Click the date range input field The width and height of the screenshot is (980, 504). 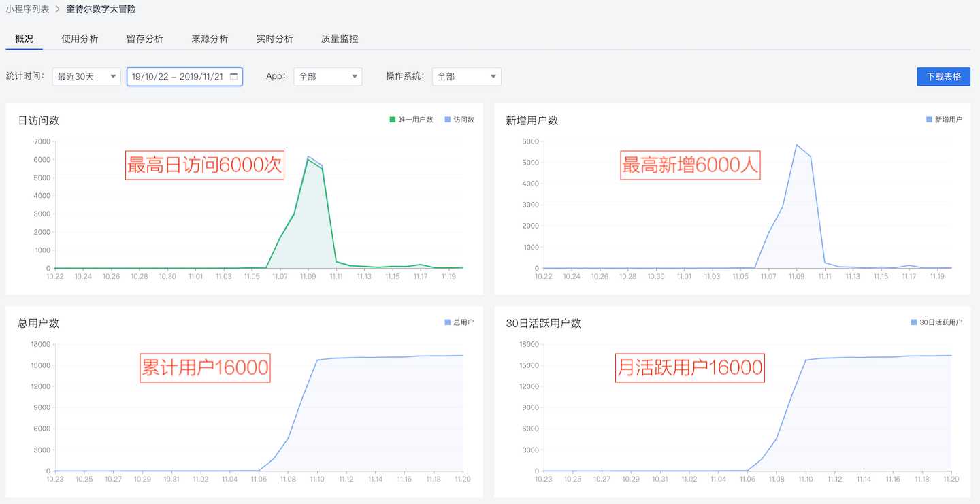click(x=184, y=77)
